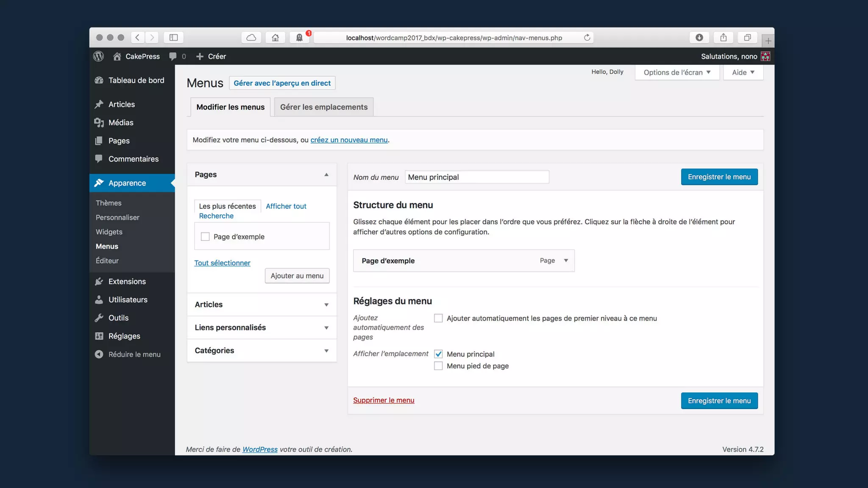Open the Safari downloads icon
868x488 pixels.
pyautogui.click(x=699, y=38)
